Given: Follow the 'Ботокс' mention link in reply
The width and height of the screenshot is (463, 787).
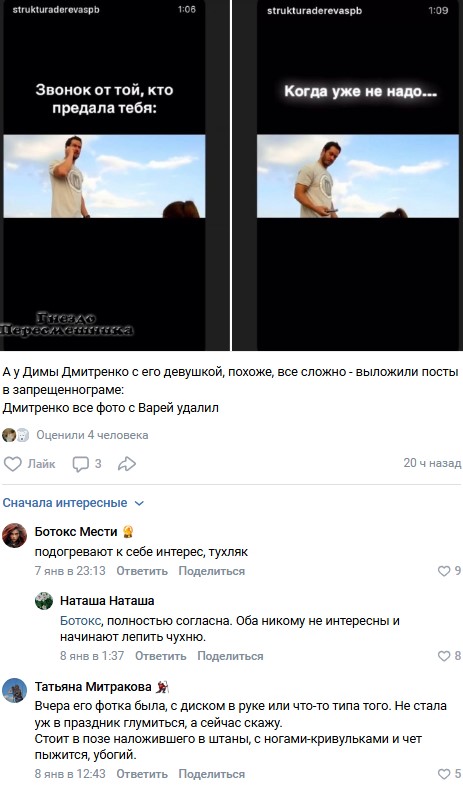Looking at the screenshot, I should [x=80, y=621].
